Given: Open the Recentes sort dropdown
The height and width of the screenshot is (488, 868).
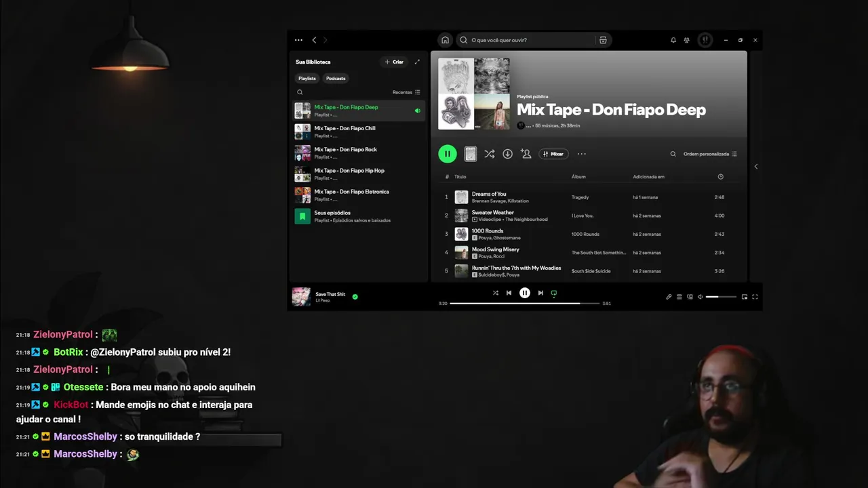Looking at the screenshot, I should [406, 92].
